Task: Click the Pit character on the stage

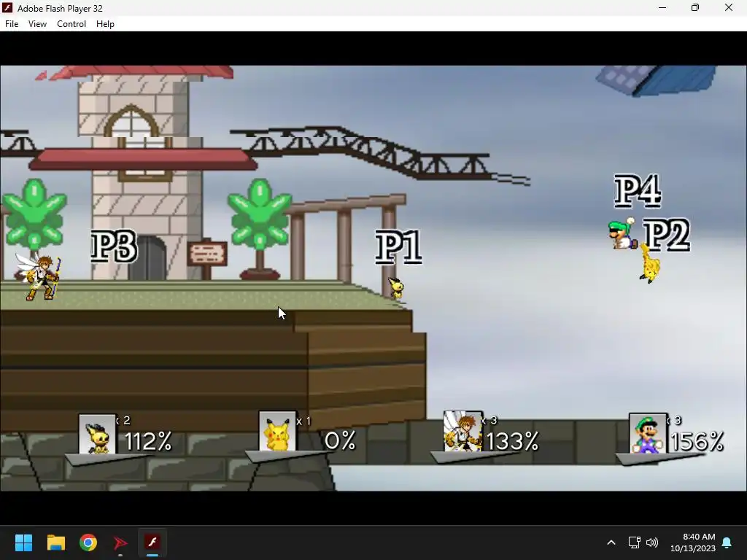Action: 39,276
